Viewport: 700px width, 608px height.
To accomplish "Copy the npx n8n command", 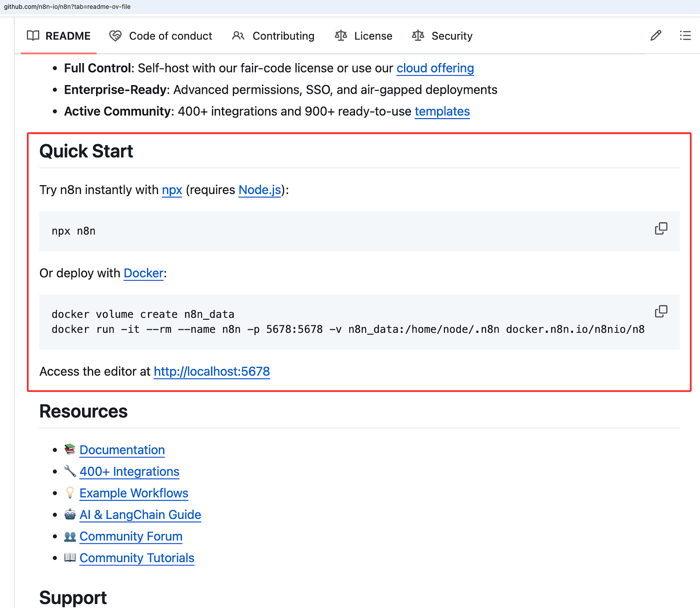I will pyautogui.click(x=660, y=229).
